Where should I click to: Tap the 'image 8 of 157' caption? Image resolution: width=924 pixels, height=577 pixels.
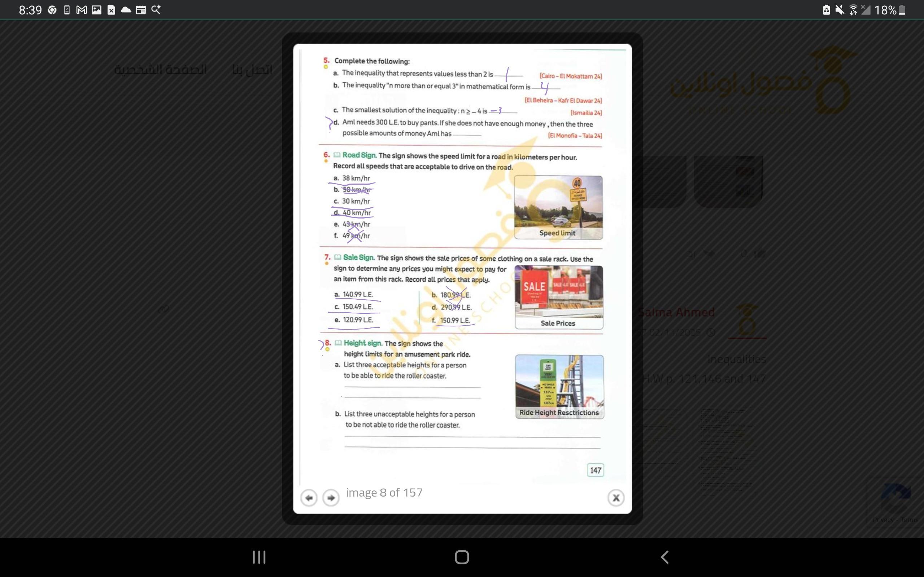click(384, 493)
